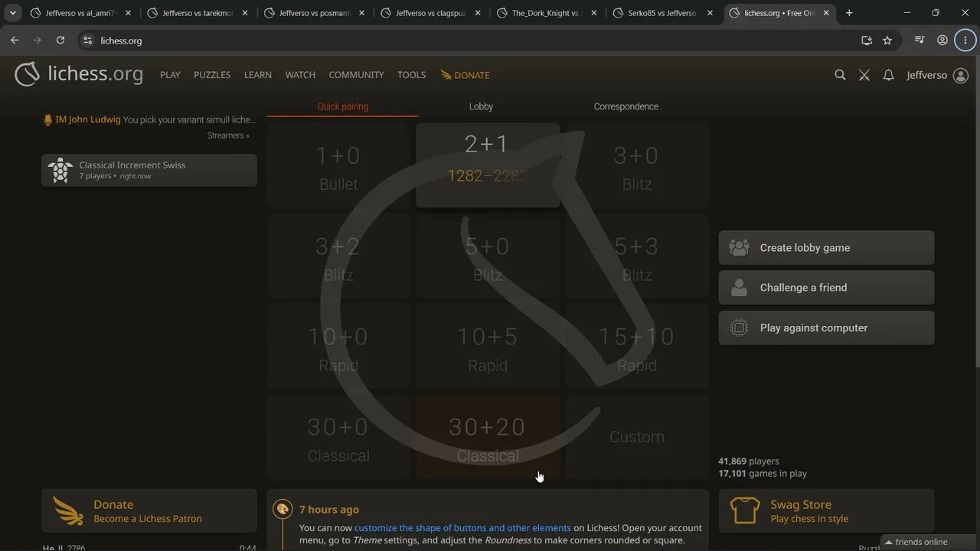Switch to the Correspondence tab

626,106
